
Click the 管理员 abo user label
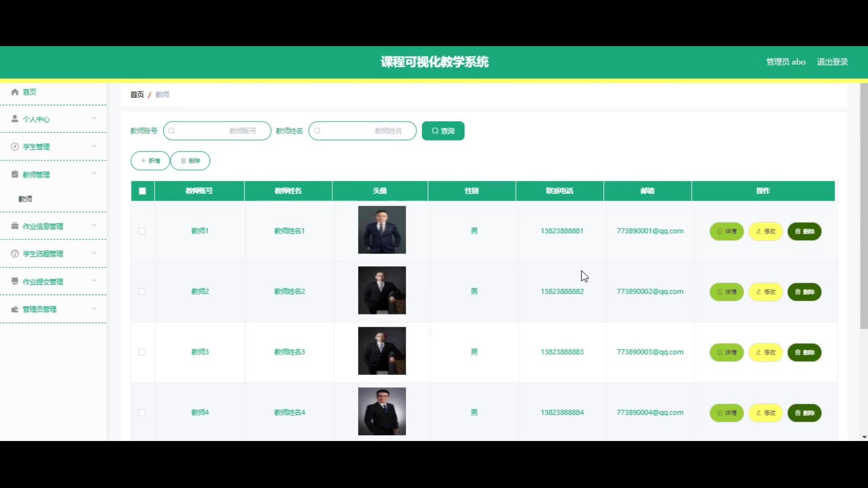tap(786, 62)
